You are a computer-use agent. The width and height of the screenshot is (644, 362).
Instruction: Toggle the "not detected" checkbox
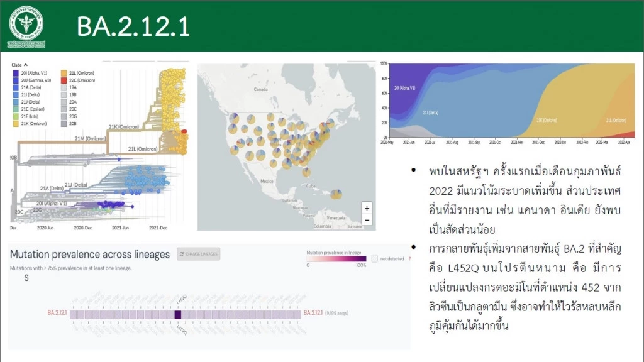pos(375,258)
